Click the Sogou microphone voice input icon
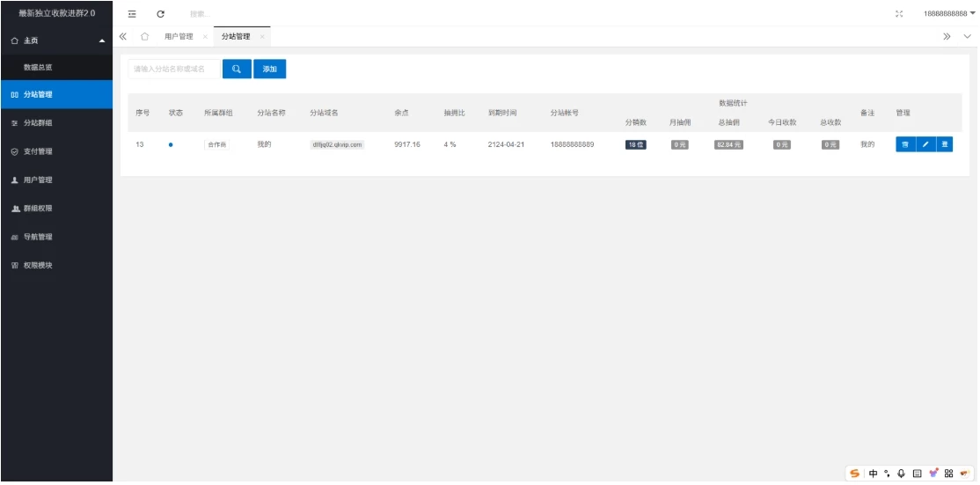This screenshot has width=980, height=485. click(902, 474)
